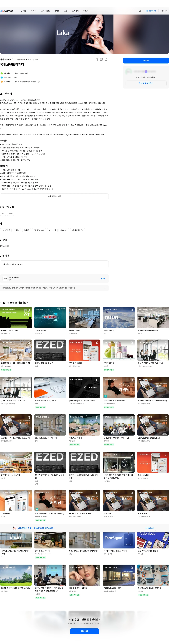
Task: Expand the legal notice chevron
Action: pos(105,288)
